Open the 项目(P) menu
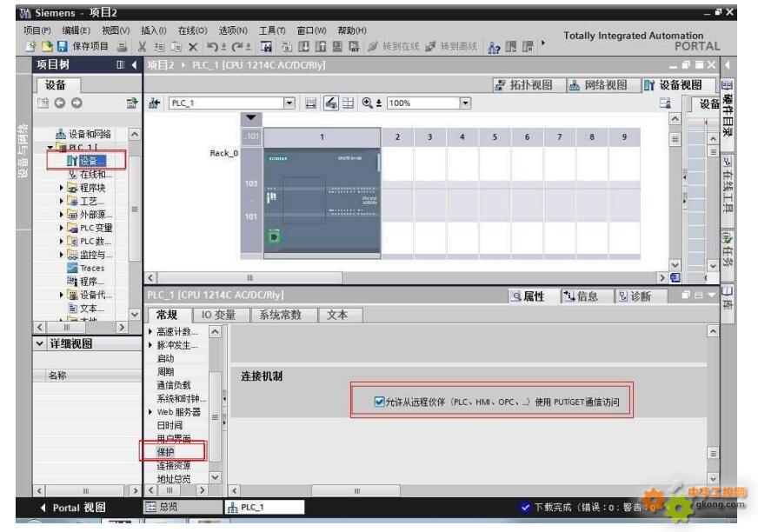 coord(37,30)
